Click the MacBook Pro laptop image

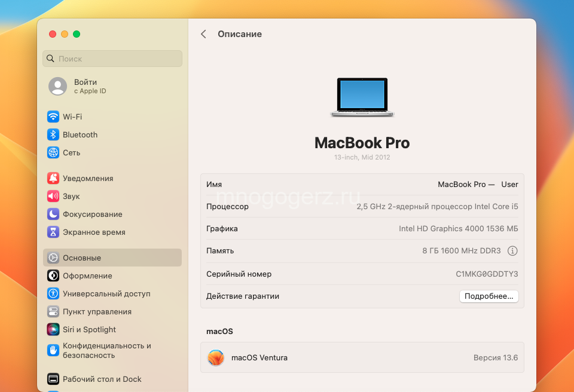[x=362, y=97]
